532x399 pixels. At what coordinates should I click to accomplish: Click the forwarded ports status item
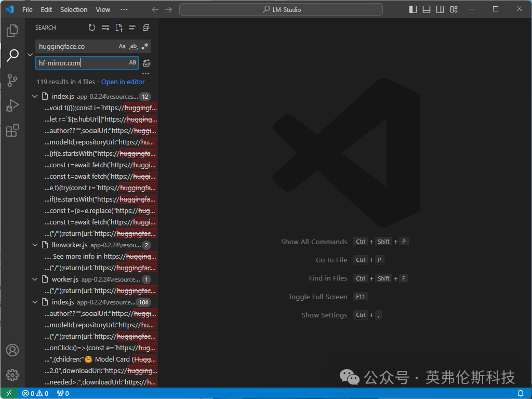pyautogui.click(x=63, y=393)
